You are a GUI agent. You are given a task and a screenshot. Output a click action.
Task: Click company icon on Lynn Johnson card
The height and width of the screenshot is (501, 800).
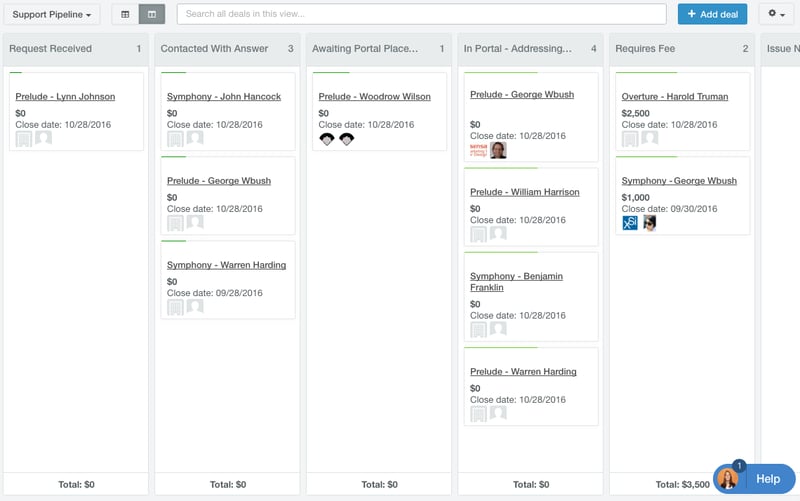pos(24,139)
